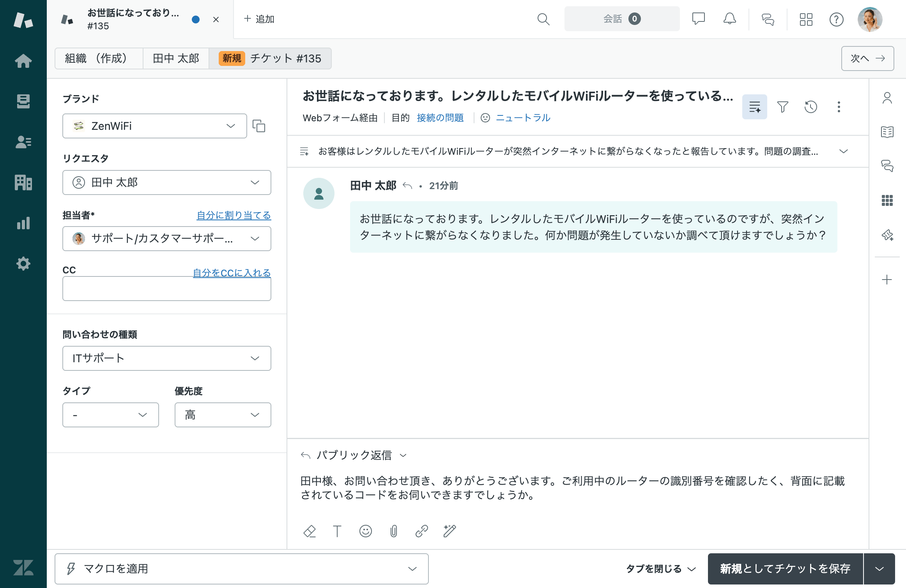906x588 pixels.
Task: Use the AI writing assistant wand
Action: point(449,531)
